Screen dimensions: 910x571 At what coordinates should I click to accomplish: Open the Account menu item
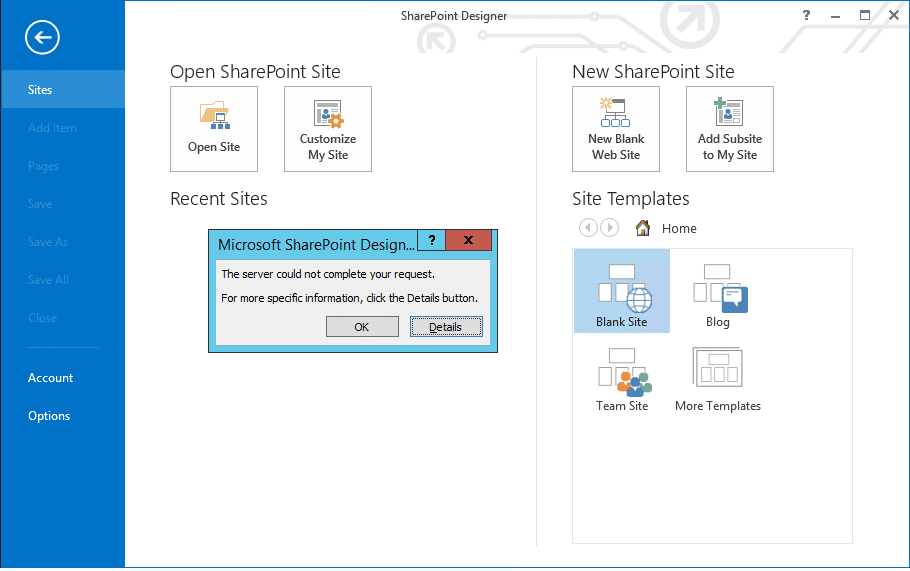(x=50, y=378)
